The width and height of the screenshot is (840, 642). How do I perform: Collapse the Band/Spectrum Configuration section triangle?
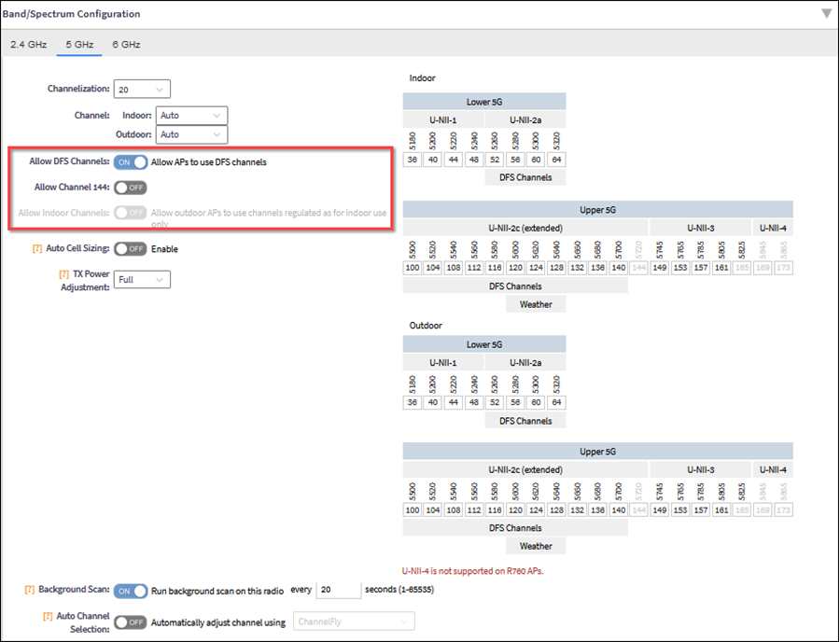point(827,14)
